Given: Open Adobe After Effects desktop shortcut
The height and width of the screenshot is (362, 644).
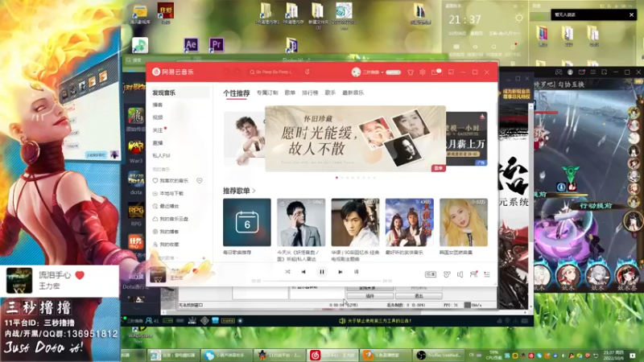Looking at the screenshot, I should pyautogui.click(x=191, y=45).
